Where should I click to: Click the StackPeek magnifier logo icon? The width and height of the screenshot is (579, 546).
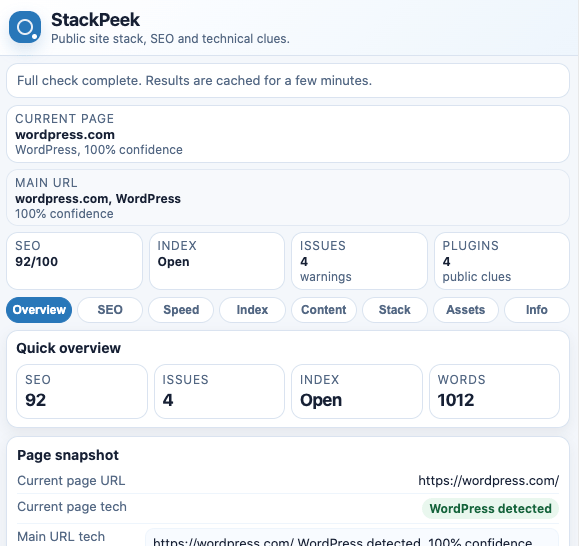pos(25,27)
